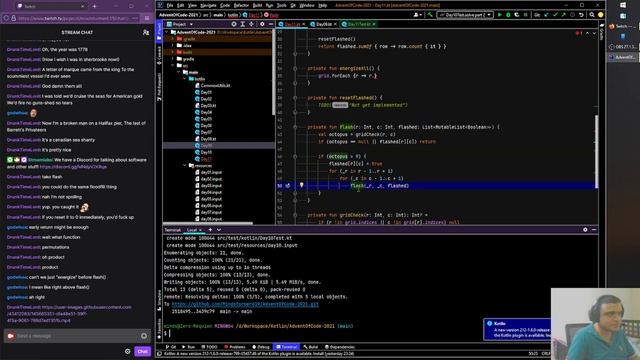The height and width of the screenshot is (360, 640).
Task: Click Git update project arrow icon
Action: point(547,15)
